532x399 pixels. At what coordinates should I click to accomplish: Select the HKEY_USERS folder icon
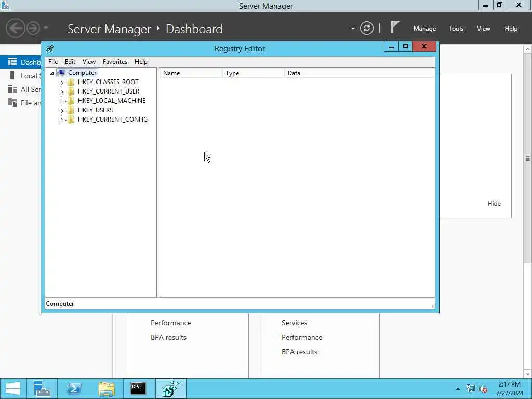tap(71, 110)
